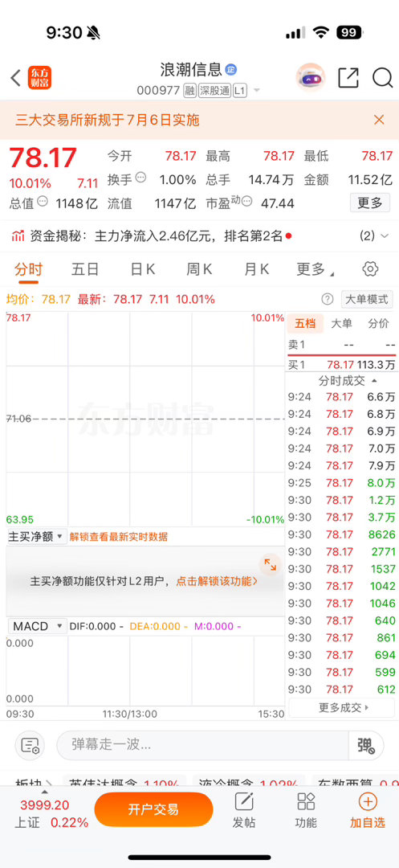This screenshot has width=399, height=868.
Task: Expand the stock code dropdown arrow
Action: tap(256, 91)
